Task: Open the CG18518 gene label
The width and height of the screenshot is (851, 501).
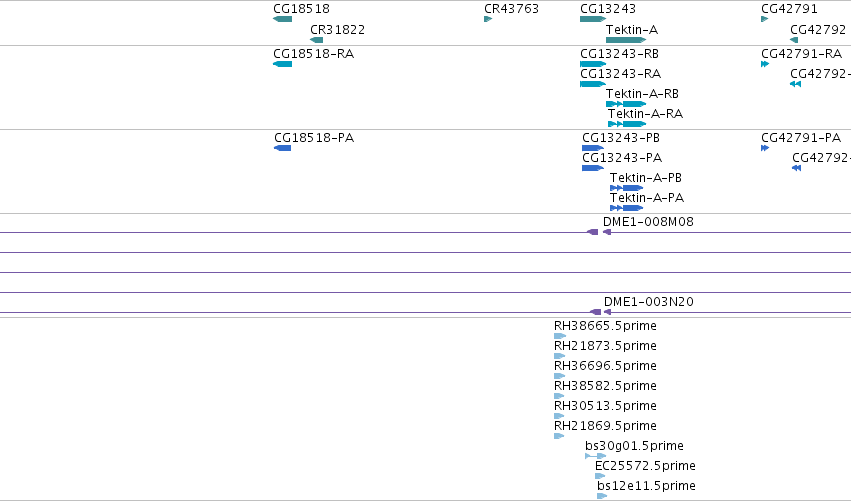Action: (x=301, y=9)
